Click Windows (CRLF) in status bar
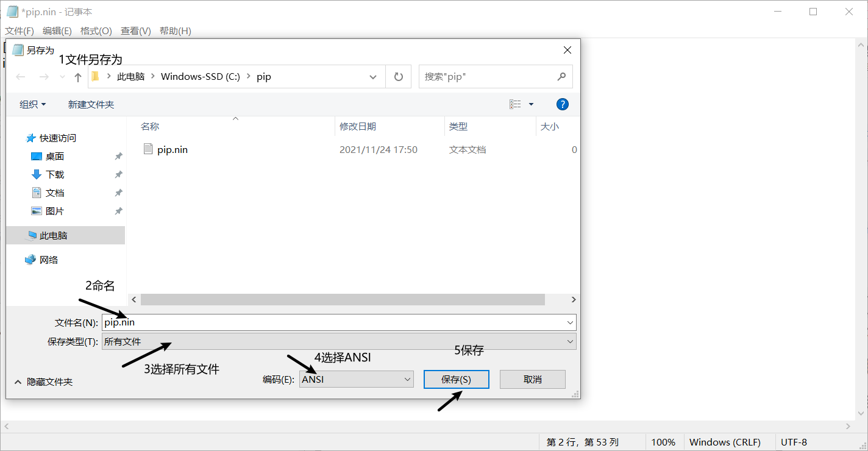 tap(725, 442)
